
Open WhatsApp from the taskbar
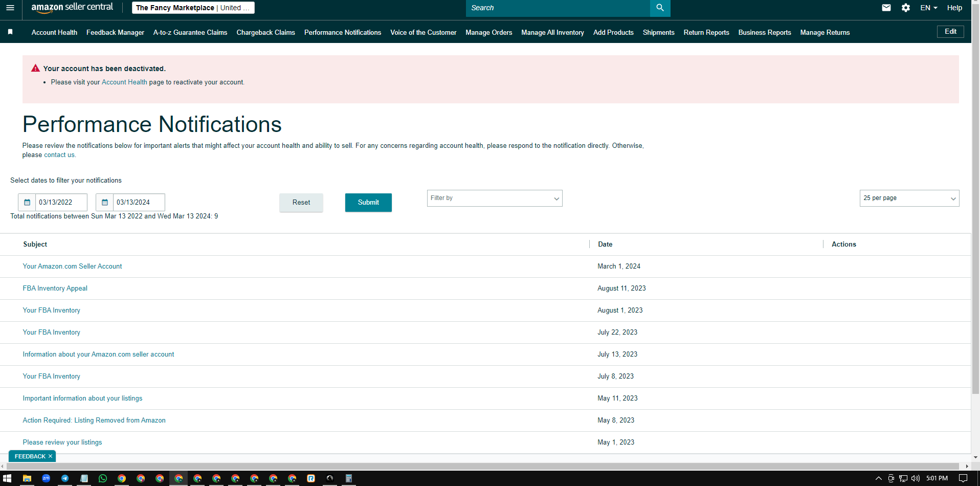click(x=103, y=478)
